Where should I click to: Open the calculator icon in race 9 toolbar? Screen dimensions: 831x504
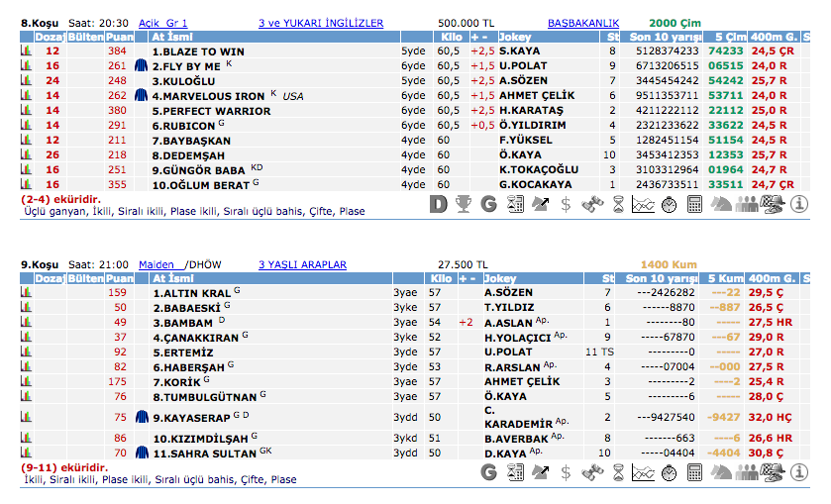click(x=695, y=472)
